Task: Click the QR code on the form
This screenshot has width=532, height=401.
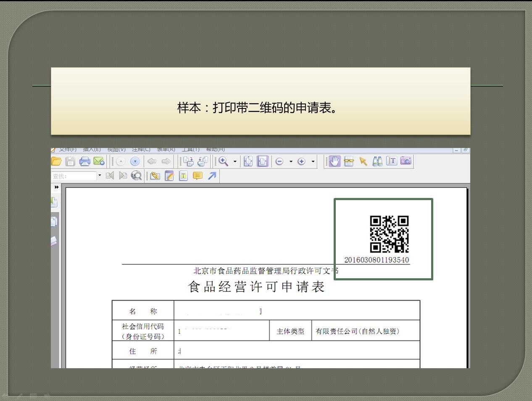Action: click(389, 234)
